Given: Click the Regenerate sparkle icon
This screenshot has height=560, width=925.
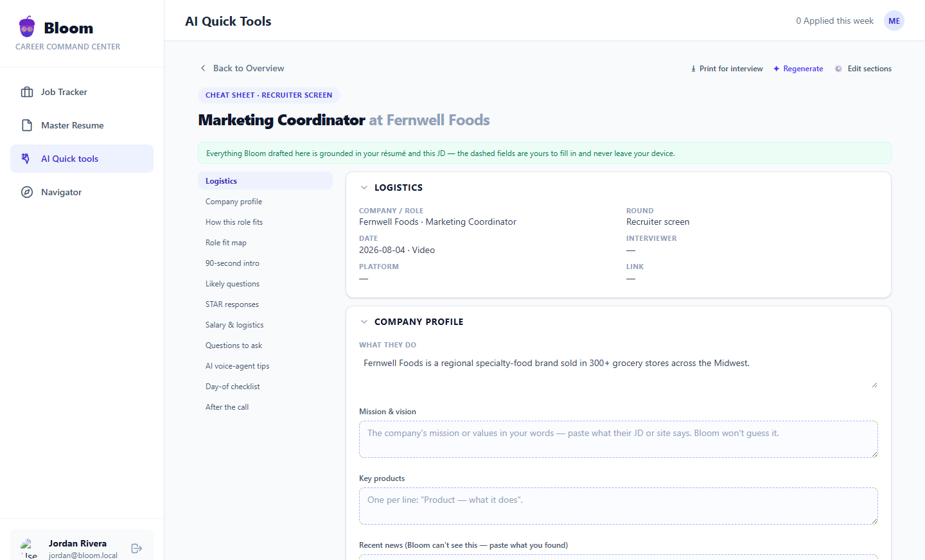Looking at the screenshot, I should (776, 69).
